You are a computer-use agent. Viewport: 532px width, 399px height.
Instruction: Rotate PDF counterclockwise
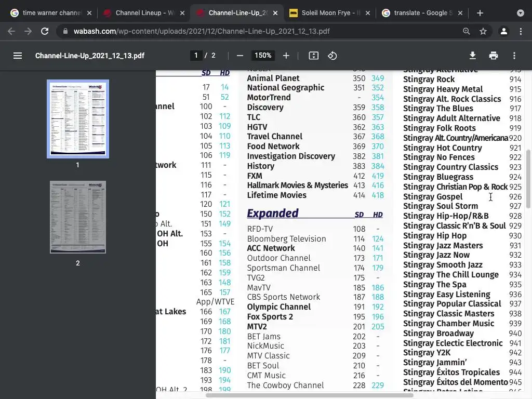pyautogui.click(x=332, y=56)
